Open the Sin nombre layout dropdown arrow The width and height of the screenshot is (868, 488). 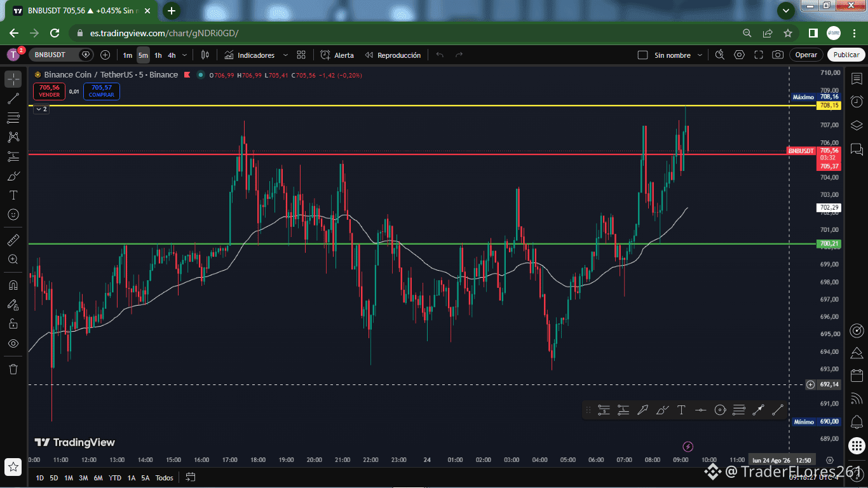[x=700, y=55]
